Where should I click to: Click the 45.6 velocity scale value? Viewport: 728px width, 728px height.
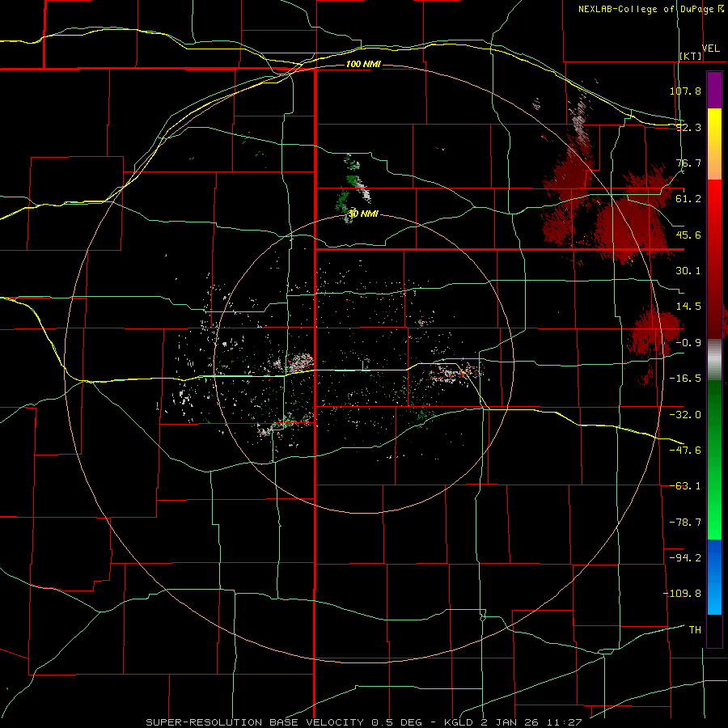pyautogui.click(x=688, y=235)
